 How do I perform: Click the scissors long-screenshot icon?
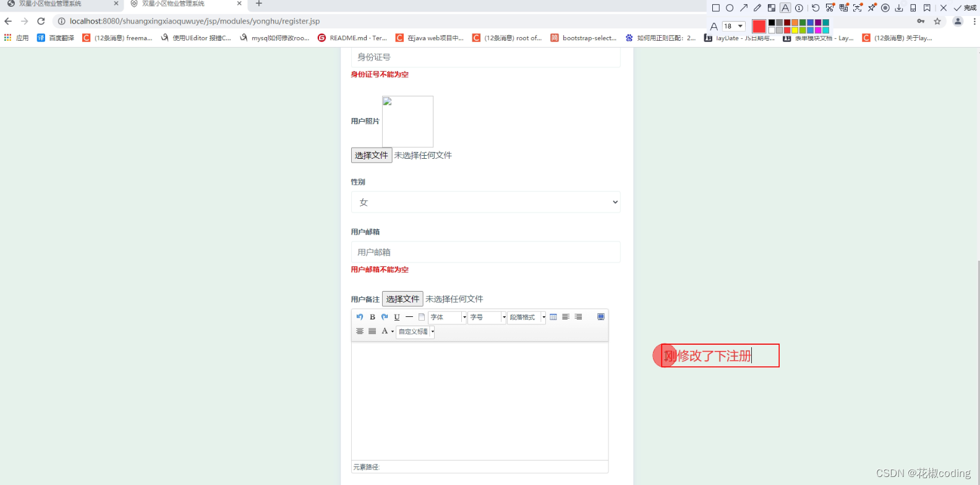click(x=830, y=8)
